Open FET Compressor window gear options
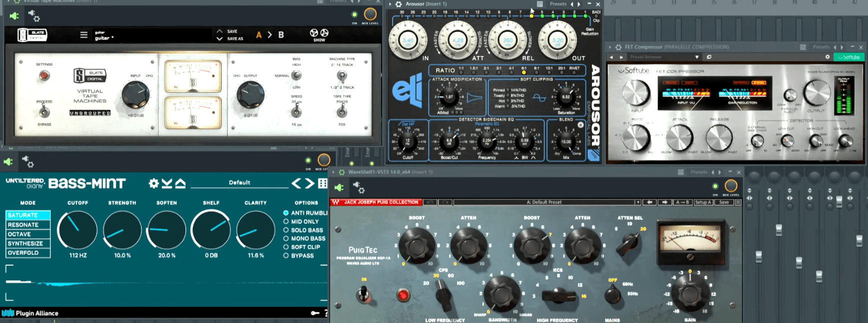Image resolution: width=868 pixels, height=323 pixels. pos(619,47)
